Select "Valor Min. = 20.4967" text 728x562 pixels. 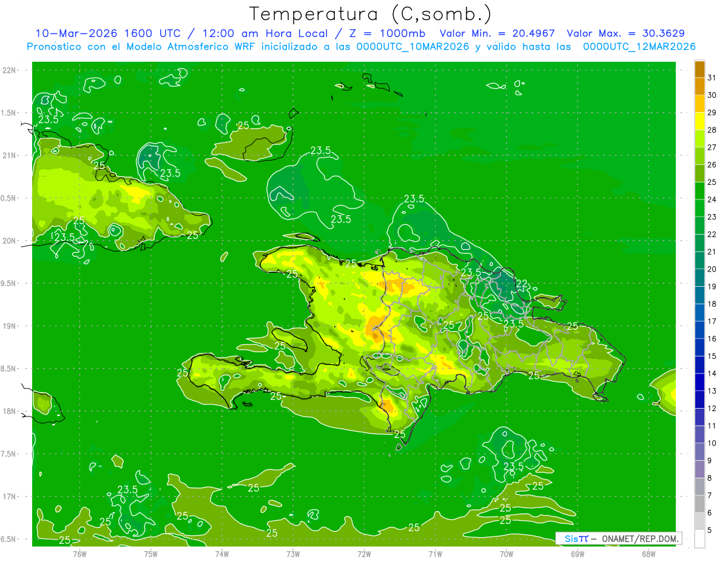point(497,33)
